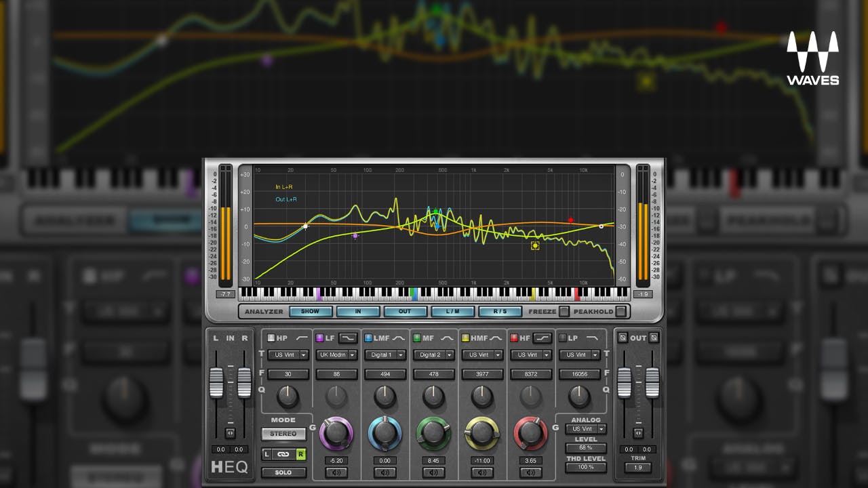The image size is (868, 488).
Task: Select the white HP node on the graph
Action: coord(305,226)
